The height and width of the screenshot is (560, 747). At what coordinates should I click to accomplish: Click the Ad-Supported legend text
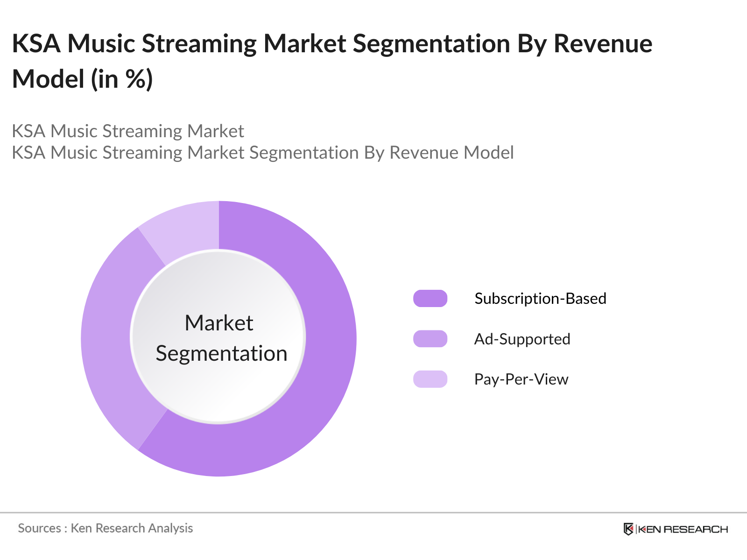[x=522, y=339]
